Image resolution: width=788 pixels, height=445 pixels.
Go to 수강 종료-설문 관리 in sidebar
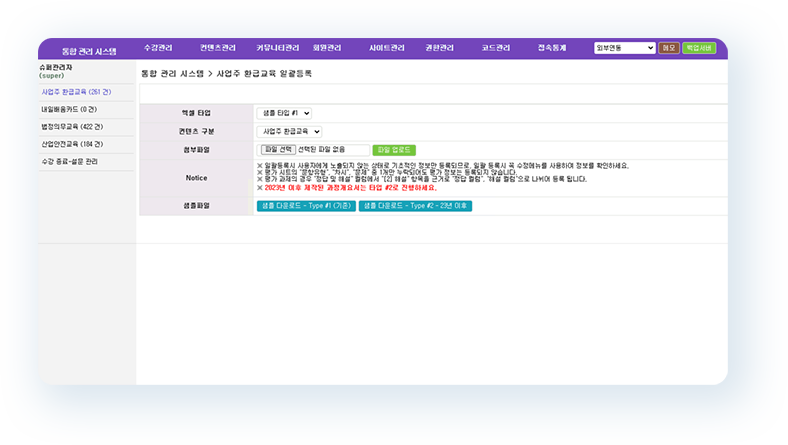click(69, 161)
